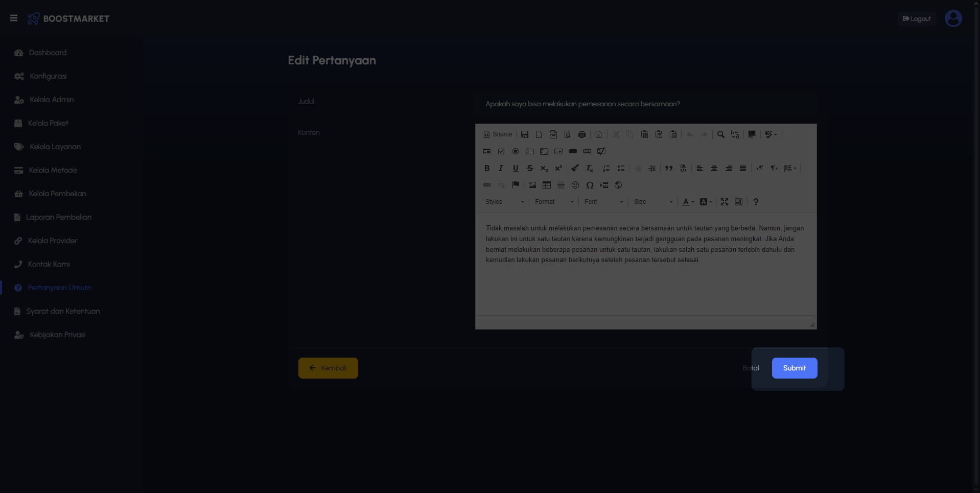Insert a horizontal line

click(x=561, y=185)
